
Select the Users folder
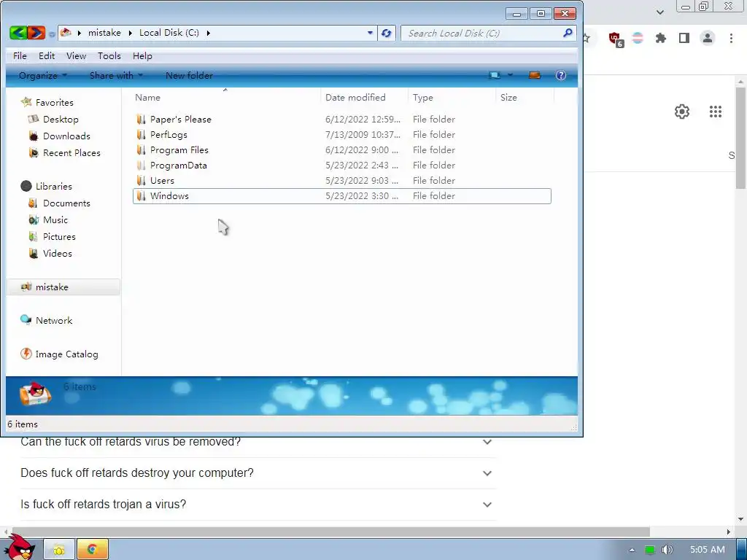[342, 180]
